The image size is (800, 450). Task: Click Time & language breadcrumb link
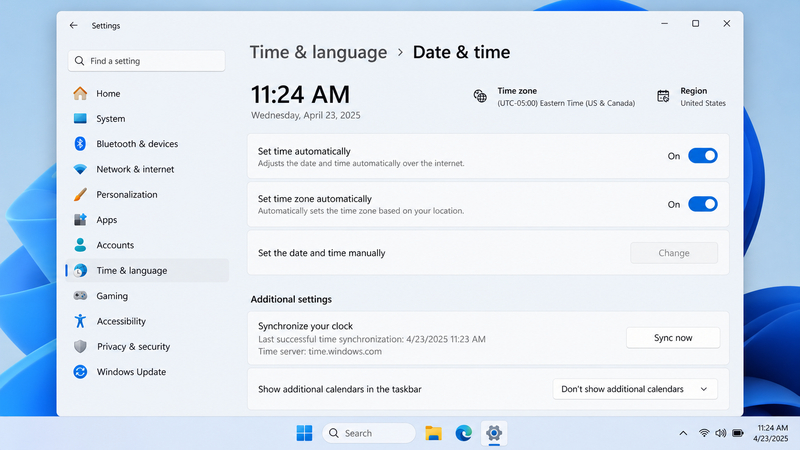(x=318, y=52)
